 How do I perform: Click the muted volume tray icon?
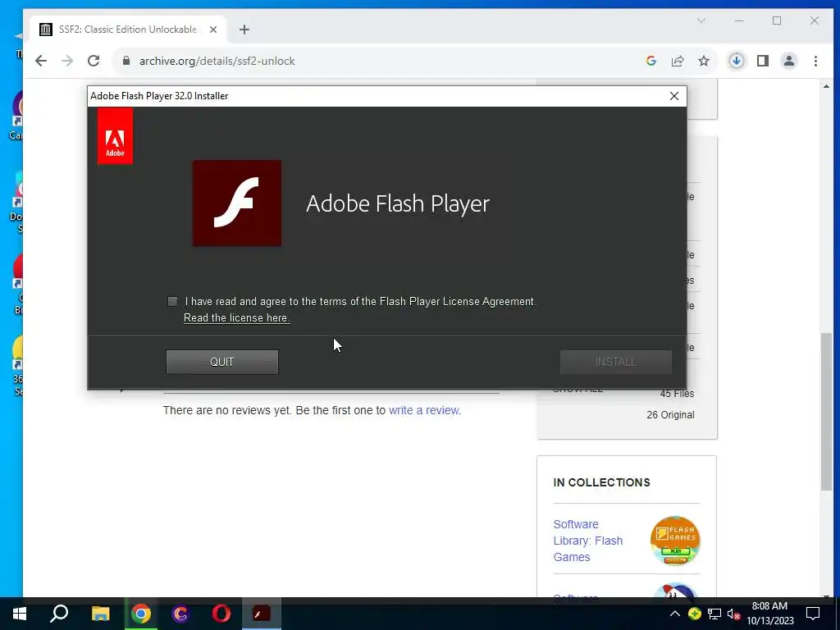734,614
